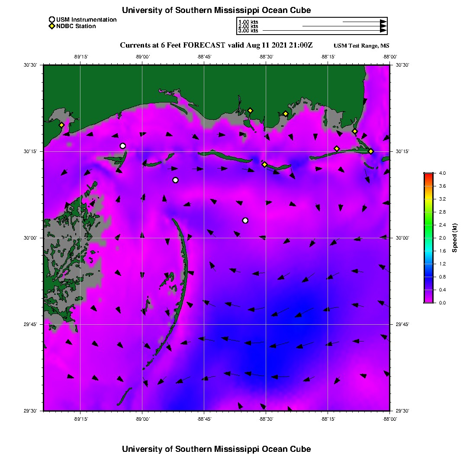The image size is (476, 454).
Task: Click "-88°45'" on the top longitude axis
Action: (x=204, y=57)
